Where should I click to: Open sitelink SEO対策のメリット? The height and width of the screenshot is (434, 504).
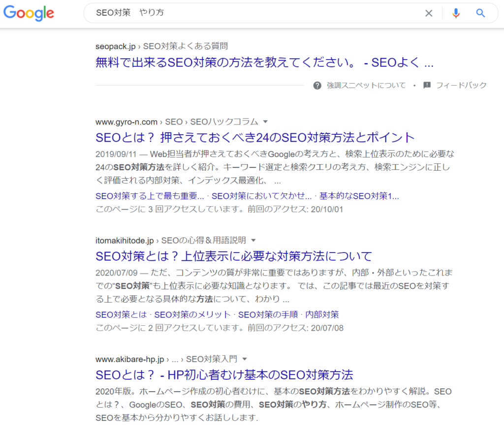[192, 314]
